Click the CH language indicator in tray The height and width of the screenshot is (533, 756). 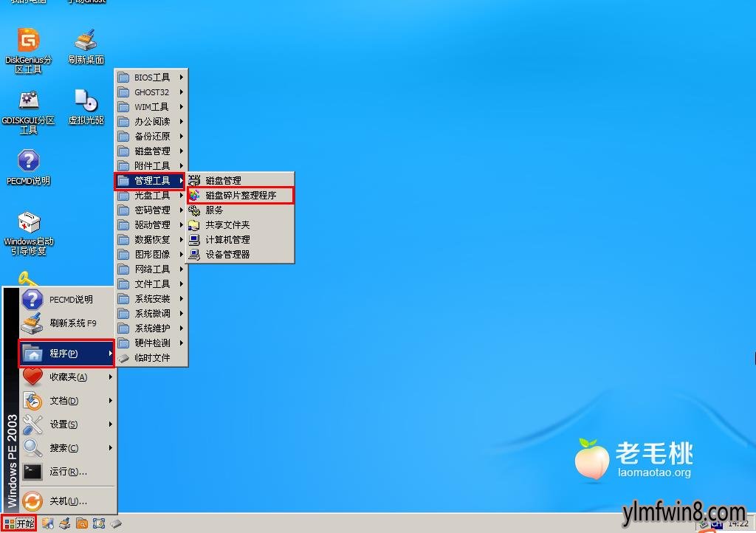(717, 524)
